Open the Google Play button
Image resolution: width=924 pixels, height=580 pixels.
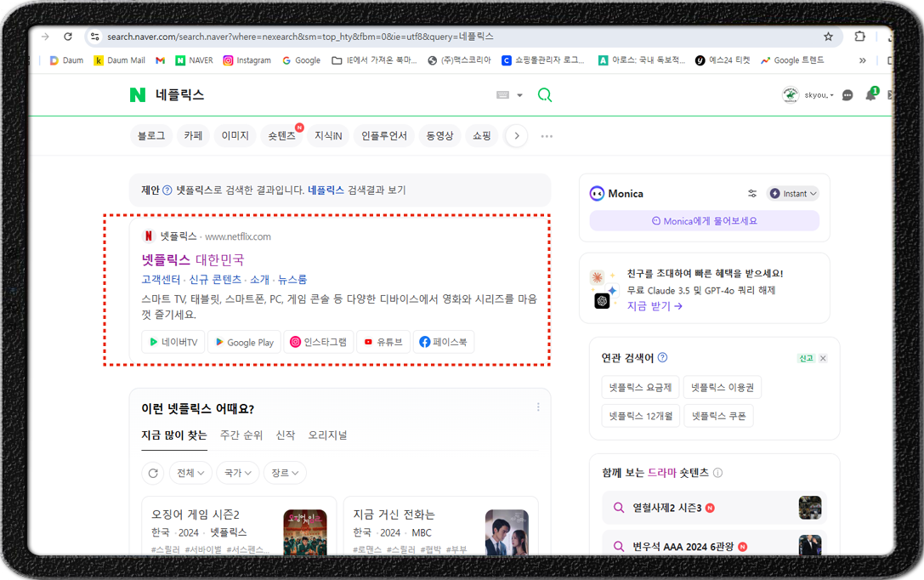tap(245, 342)
